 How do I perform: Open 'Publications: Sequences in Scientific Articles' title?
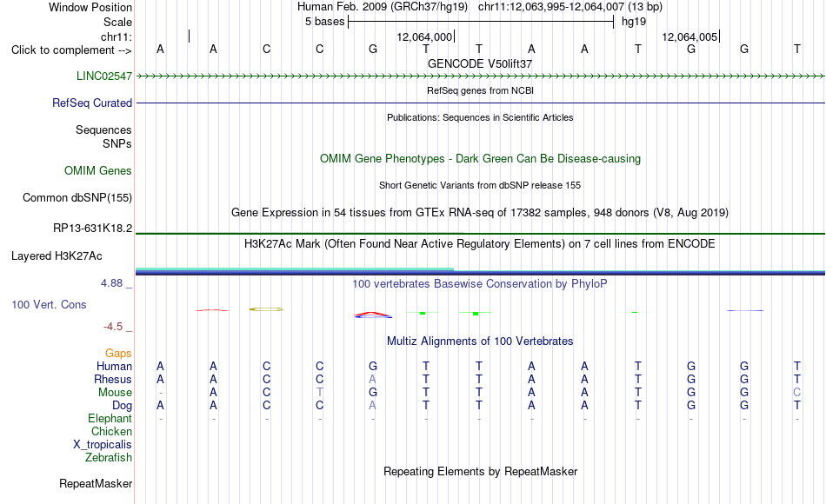[x=480, y=117]
